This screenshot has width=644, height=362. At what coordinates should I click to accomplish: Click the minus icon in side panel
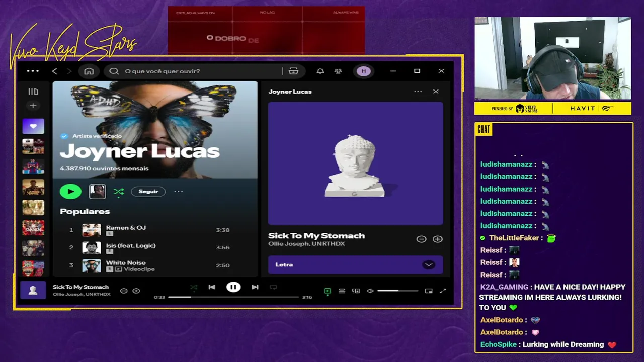tap(422, 239)
